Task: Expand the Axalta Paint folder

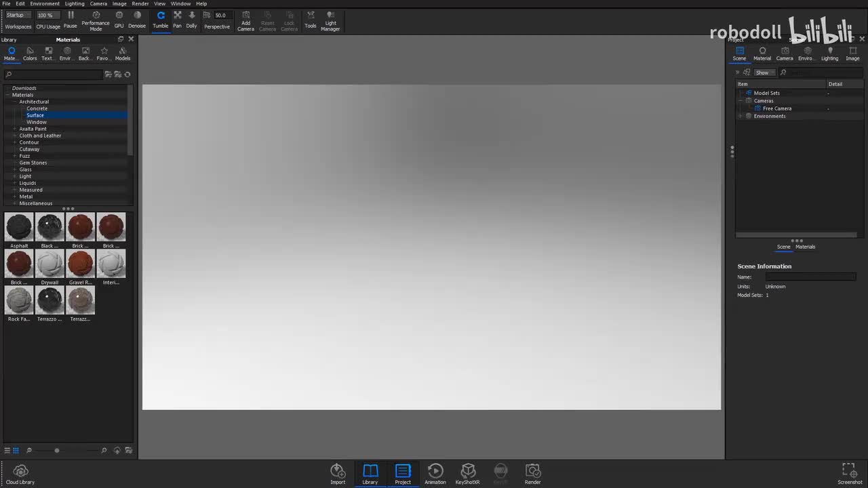Action: tap(14, 129)
